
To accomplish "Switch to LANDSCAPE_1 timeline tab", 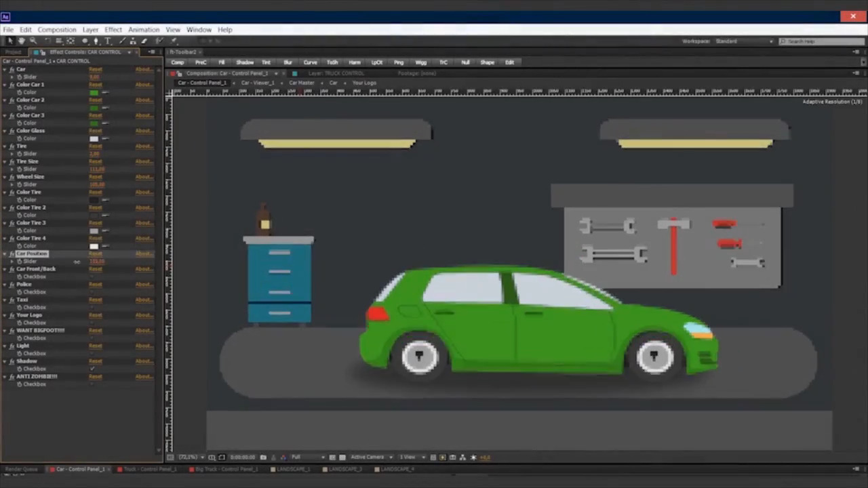I will point(292,469).
